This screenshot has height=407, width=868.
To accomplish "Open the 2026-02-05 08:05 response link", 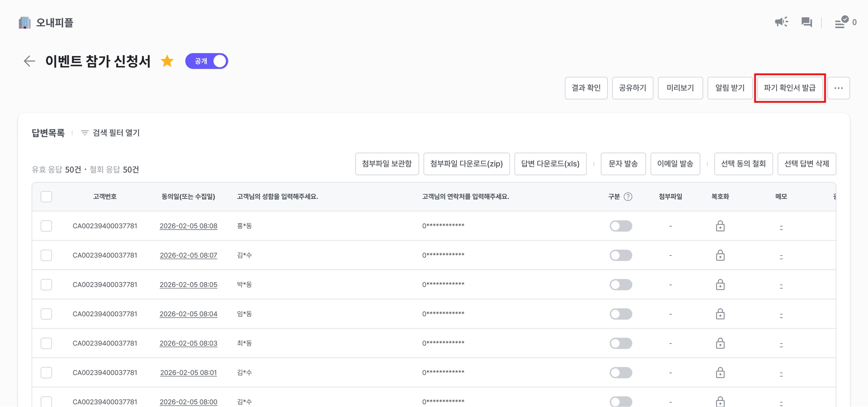I will coord(189,285).
